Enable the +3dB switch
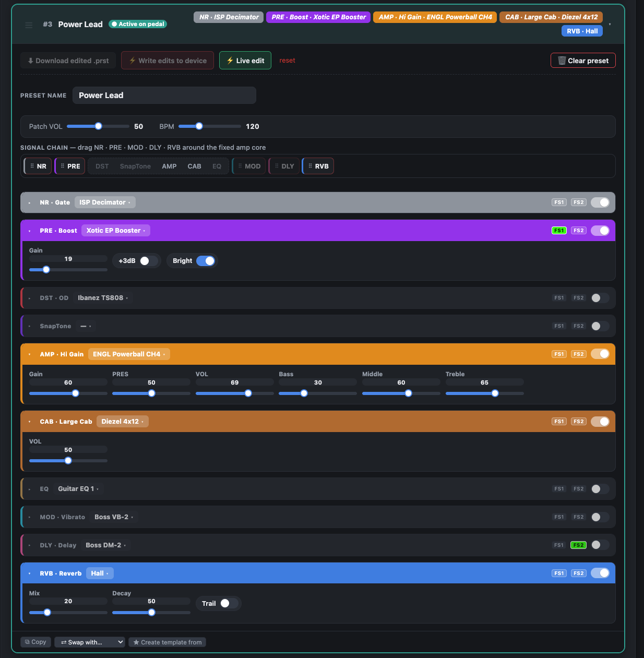644x658 pixels. [149, 261]
